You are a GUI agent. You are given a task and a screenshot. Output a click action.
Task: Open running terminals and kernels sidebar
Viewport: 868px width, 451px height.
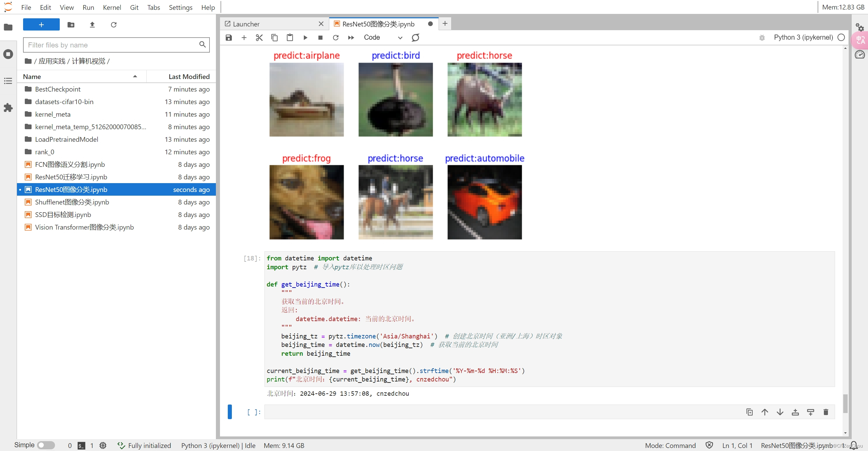coord(8,54)
